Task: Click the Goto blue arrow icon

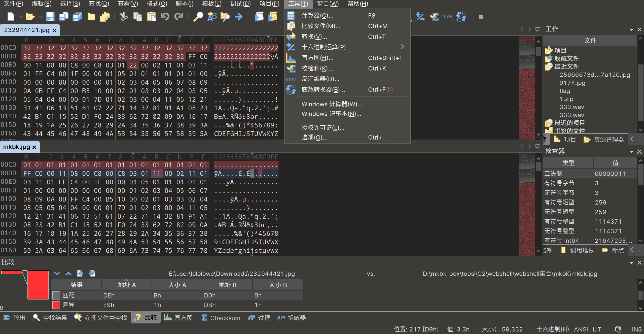Action: pyautogui.click(x=239, y=17)
